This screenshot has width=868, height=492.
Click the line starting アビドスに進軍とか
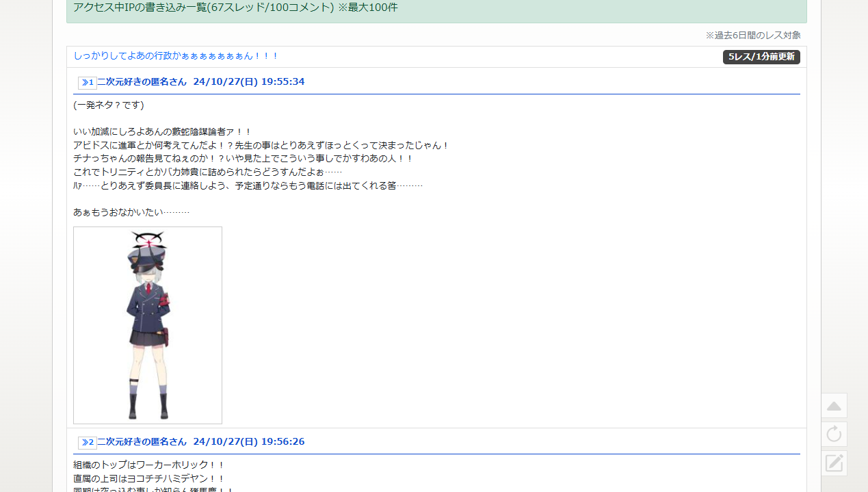[x=261, y=145]
